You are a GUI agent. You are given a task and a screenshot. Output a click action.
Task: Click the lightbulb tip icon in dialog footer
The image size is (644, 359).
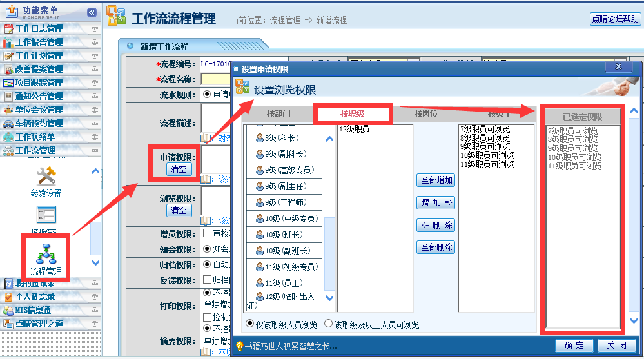point(239,346)
